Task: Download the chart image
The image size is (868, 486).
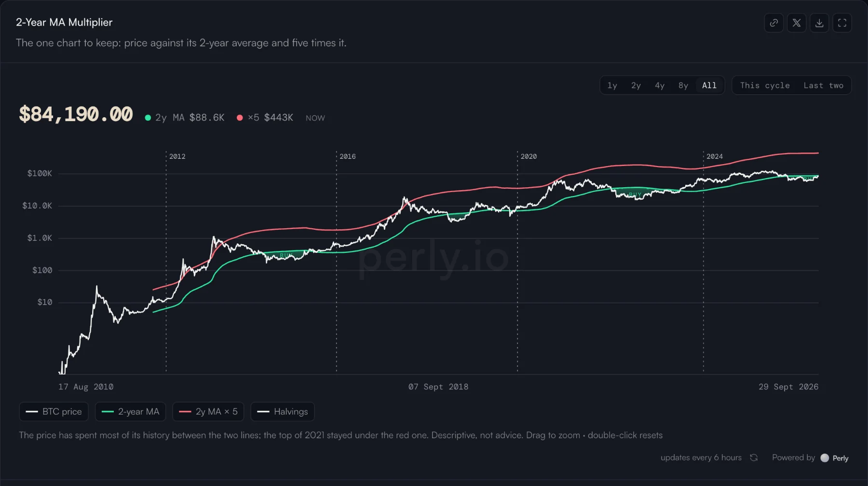Action: 819,23
